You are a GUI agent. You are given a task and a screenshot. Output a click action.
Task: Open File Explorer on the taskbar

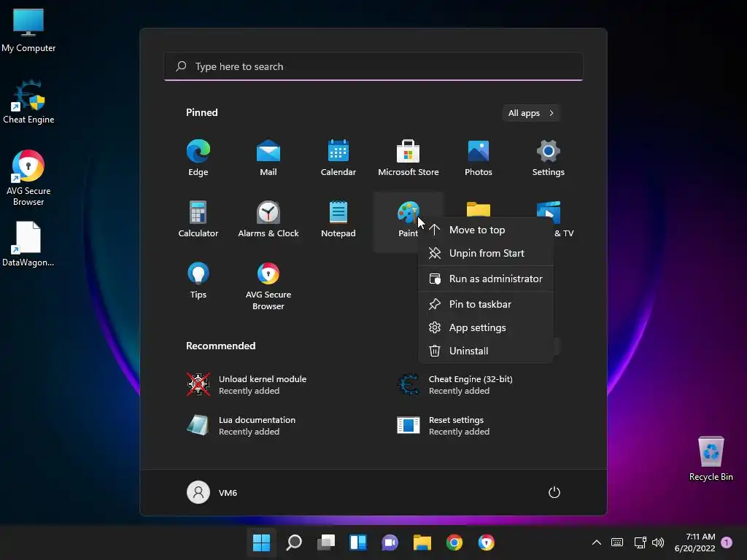(x=422, y=542)
